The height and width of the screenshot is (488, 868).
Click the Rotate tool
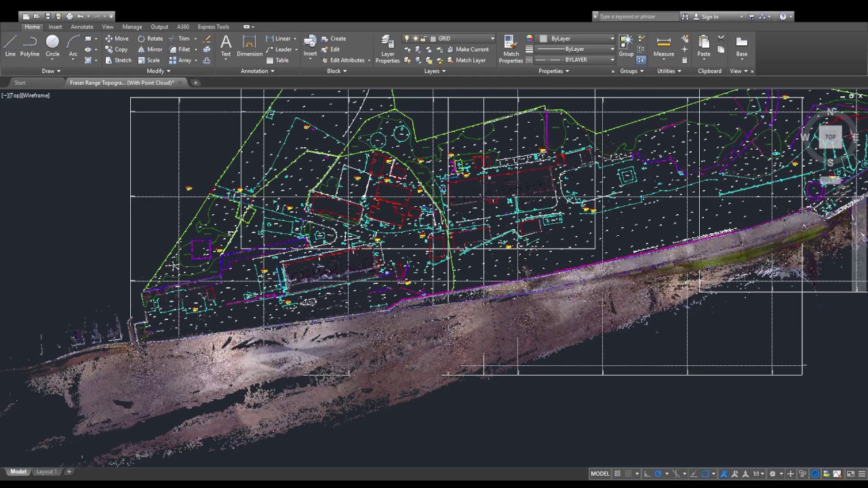click(151, 39)
